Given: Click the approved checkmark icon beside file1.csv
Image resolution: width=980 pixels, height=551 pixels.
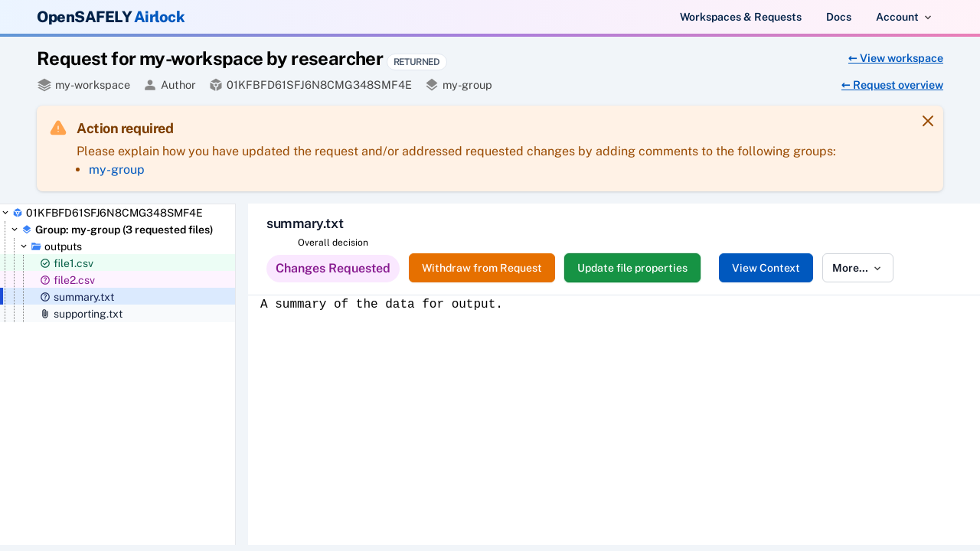Looking at the screenshot, I should click(x=45, y=263).
